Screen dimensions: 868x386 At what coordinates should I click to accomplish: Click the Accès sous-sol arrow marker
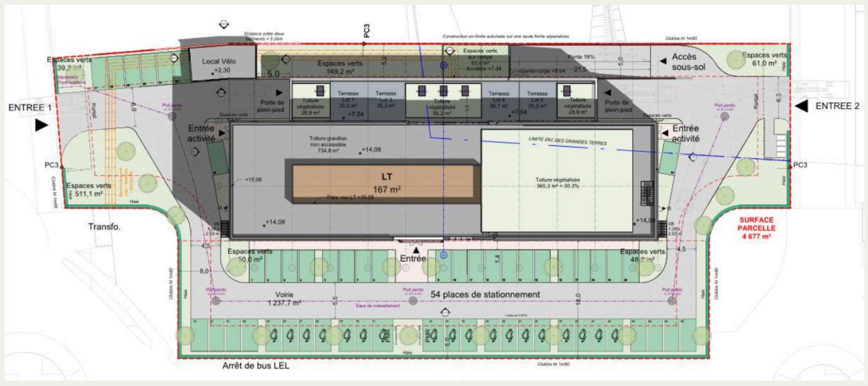pos(663,61)
